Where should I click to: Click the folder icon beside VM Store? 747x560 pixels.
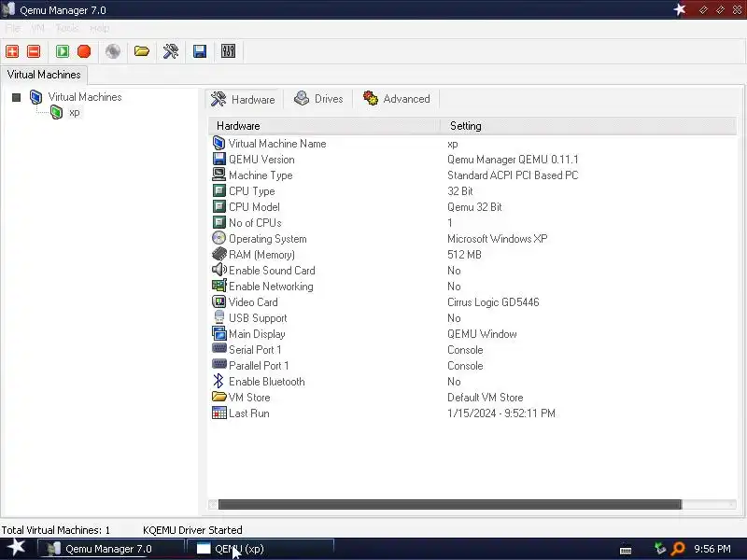pyautogui.click(x=218, y=396)
